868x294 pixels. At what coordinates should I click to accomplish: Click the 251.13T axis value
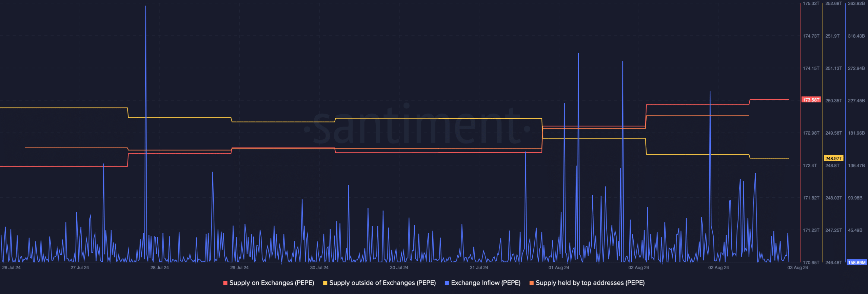(x=833, y=68)
